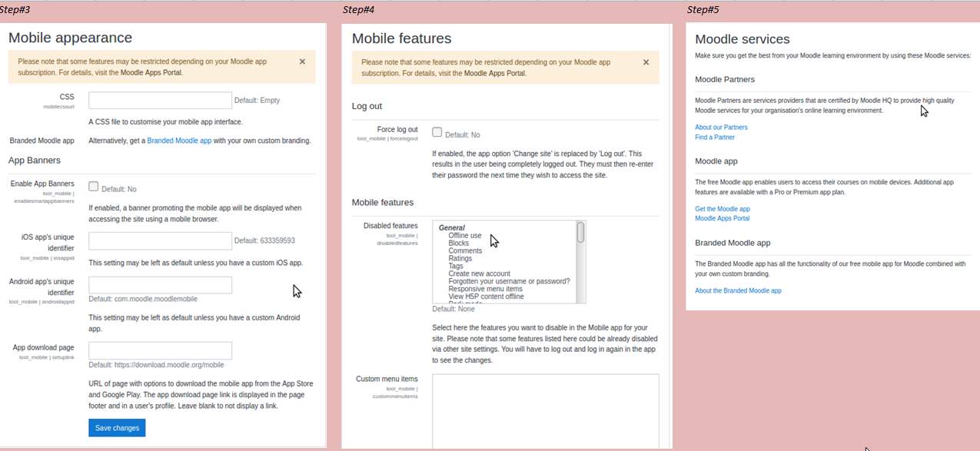The height and width of the screenshot is (451, 980).
Task: Click the Save changes button
Action: (117, 427)
